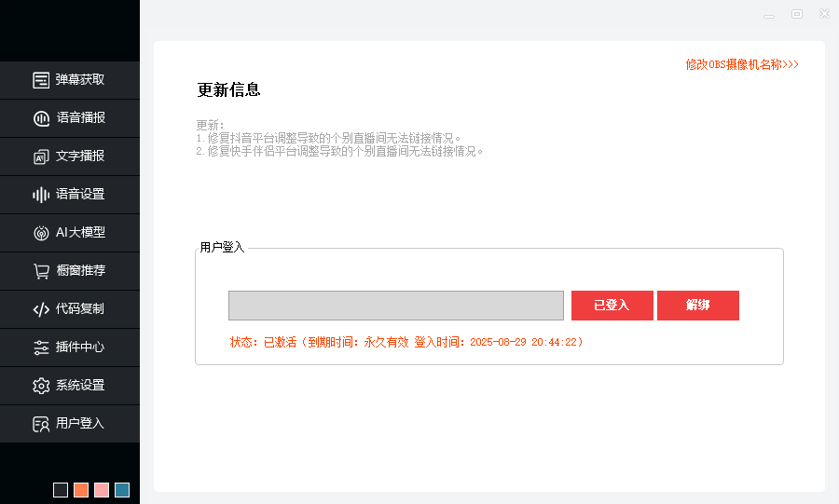Screen dimensions: 839x504
Task: Open the 系统设置 menu item
Action: coord(79,386)
